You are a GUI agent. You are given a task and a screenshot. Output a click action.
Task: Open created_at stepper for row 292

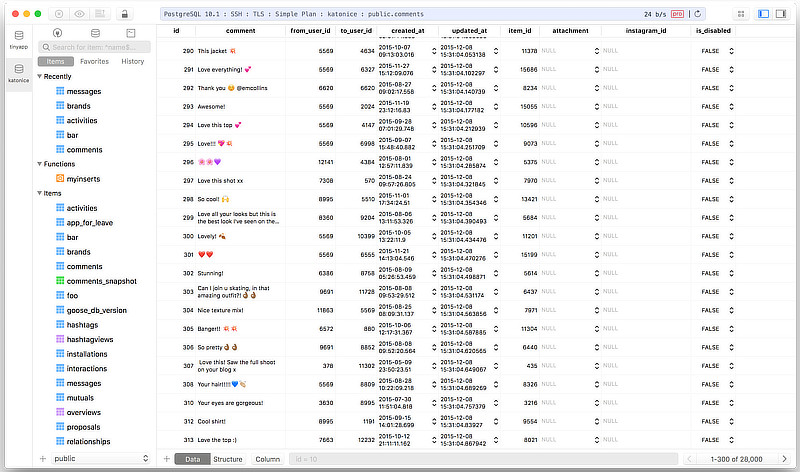coord(434,88)
